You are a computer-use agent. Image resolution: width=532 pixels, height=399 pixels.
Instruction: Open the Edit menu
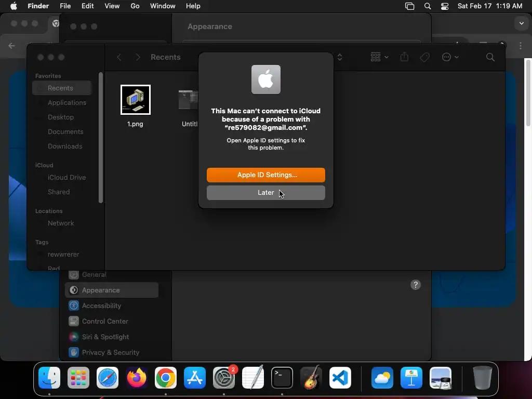(87, 6)
